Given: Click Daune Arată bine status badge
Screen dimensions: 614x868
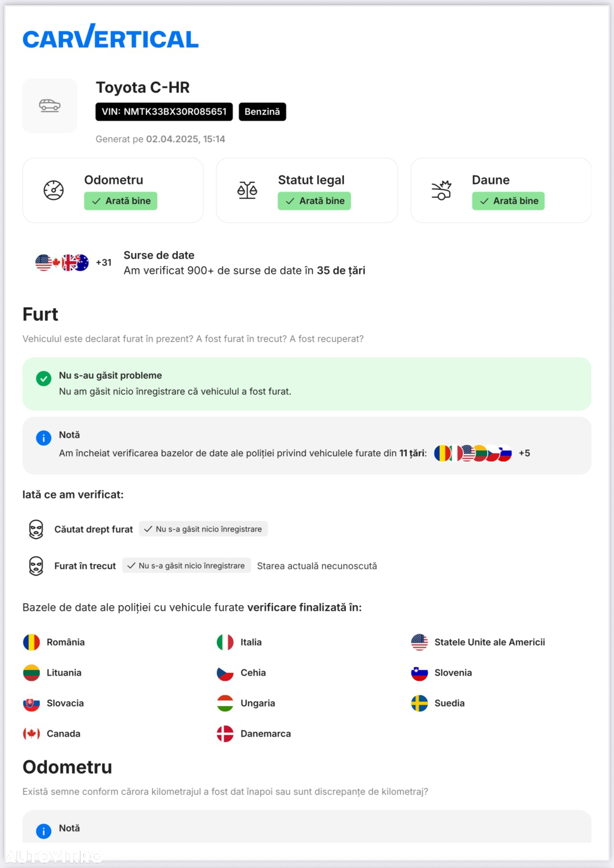Looking at the screenshot, I should pyautogui.click(x=508, y=201).
